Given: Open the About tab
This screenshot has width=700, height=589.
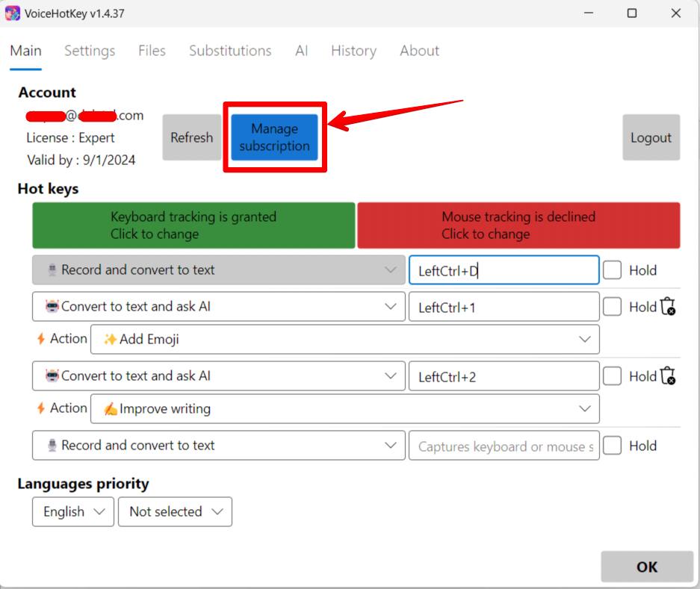Looking at the screenshot, I should pyautogui.click(x=420, y=51).
